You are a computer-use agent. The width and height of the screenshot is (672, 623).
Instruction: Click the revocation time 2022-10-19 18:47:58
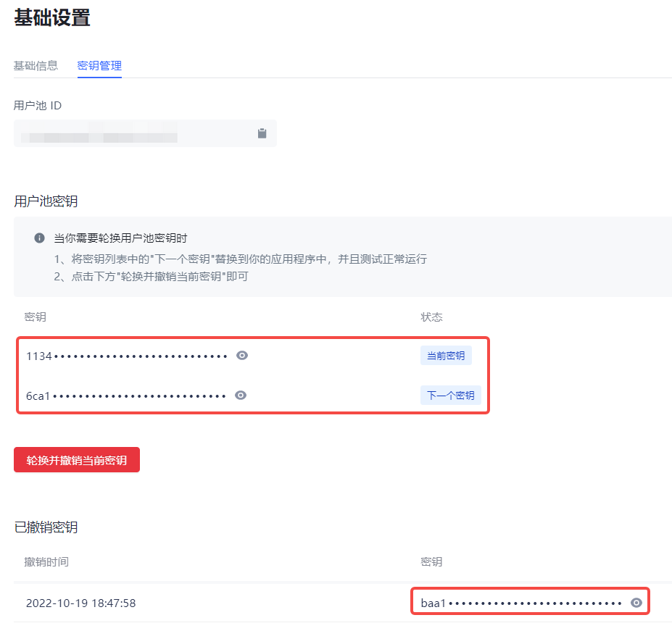(x=80, y=603)
